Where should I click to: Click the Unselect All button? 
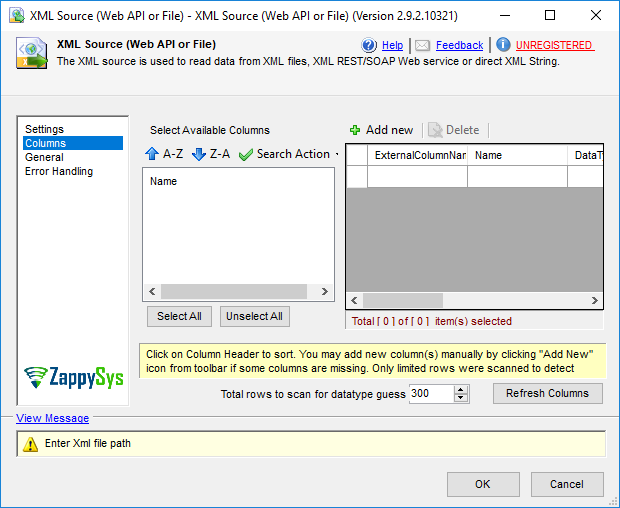click(x=255, y=317)
